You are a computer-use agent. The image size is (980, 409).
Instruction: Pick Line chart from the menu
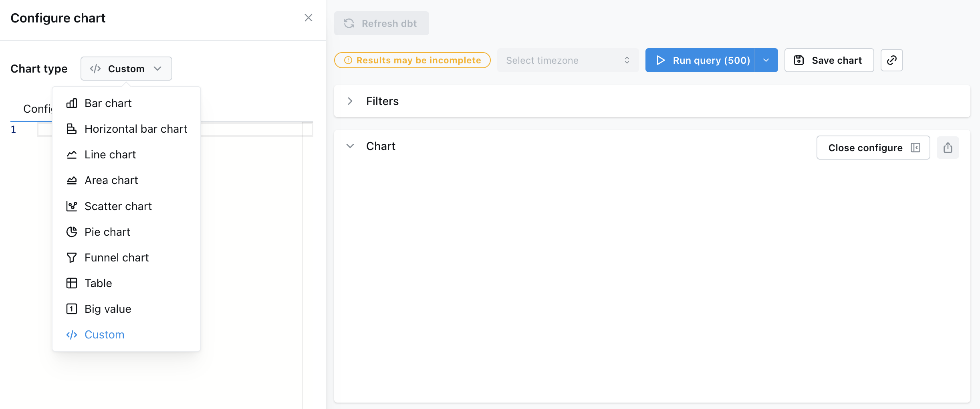pyautogui.click(x=126, y=154)
